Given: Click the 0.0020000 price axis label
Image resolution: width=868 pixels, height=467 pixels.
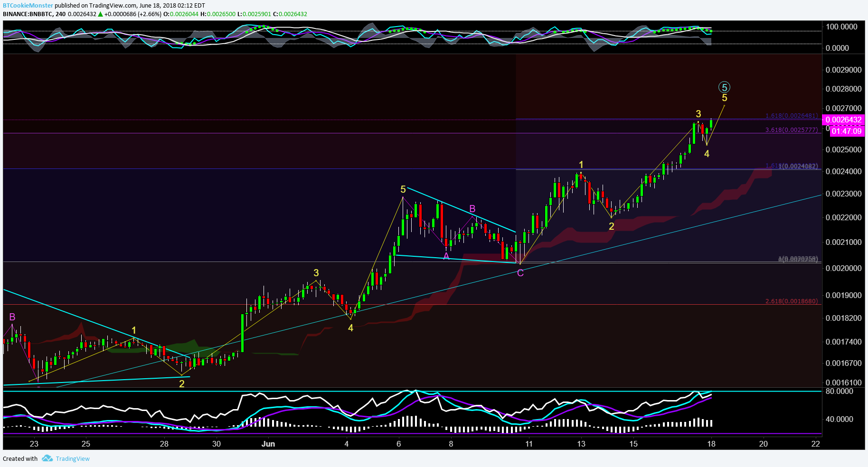Looking at the screenshot, I should (843, 268).
